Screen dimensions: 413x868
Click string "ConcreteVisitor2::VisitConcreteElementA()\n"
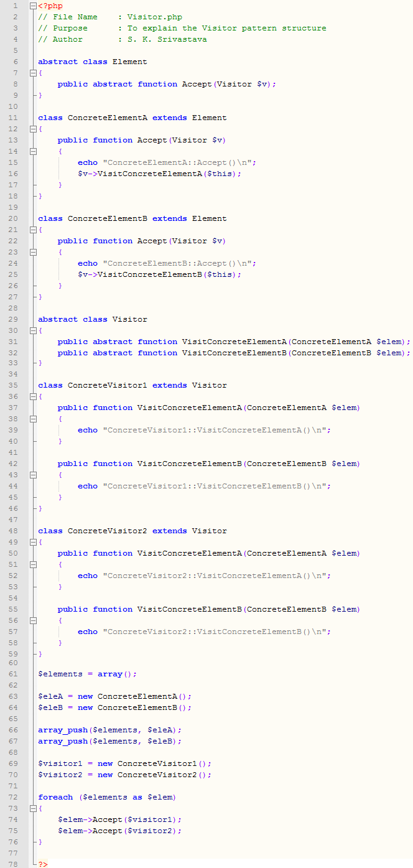(215, 576)
